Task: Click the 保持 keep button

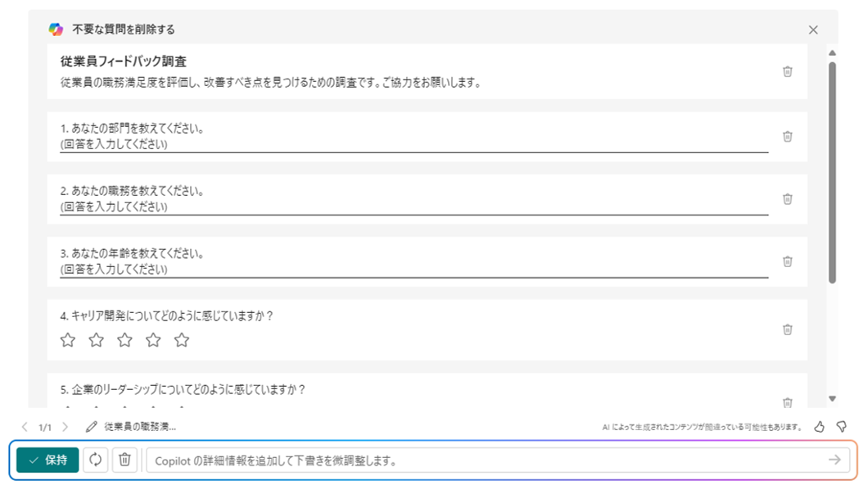Action: coord(47,461)
